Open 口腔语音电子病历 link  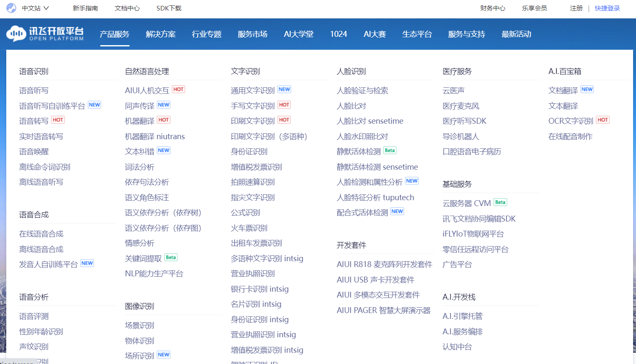pos(472,151)
